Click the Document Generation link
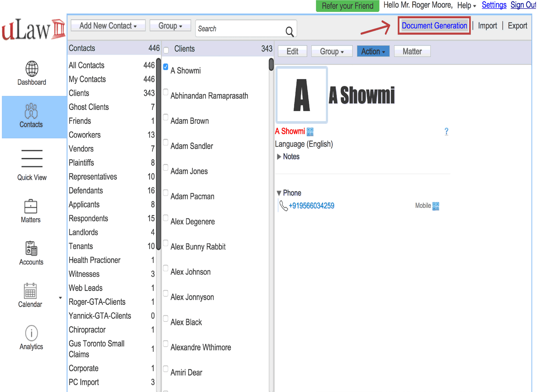Screen dimensions: 538x392 434,26
